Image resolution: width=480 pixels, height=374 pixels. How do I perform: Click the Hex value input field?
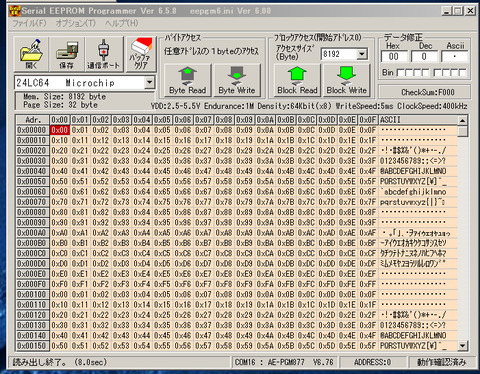[x=394, y=57]
